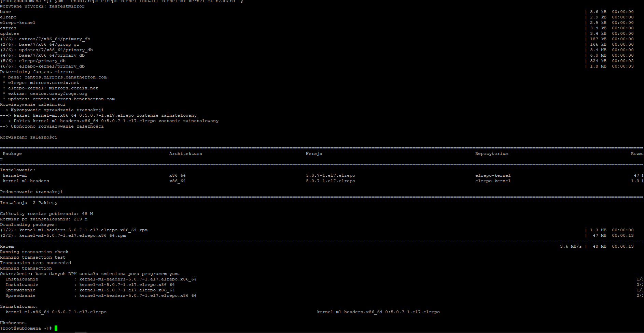Click the Ostrzeżenie RPM database warning line
The image size is (644, 333).
pyautogui.click(x=90, y=274)
